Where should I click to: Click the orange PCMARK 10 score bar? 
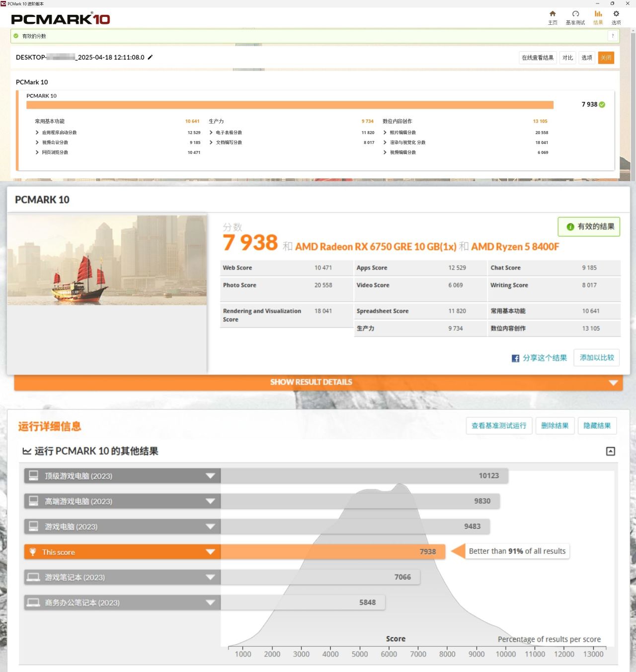(x=290, y=105)
